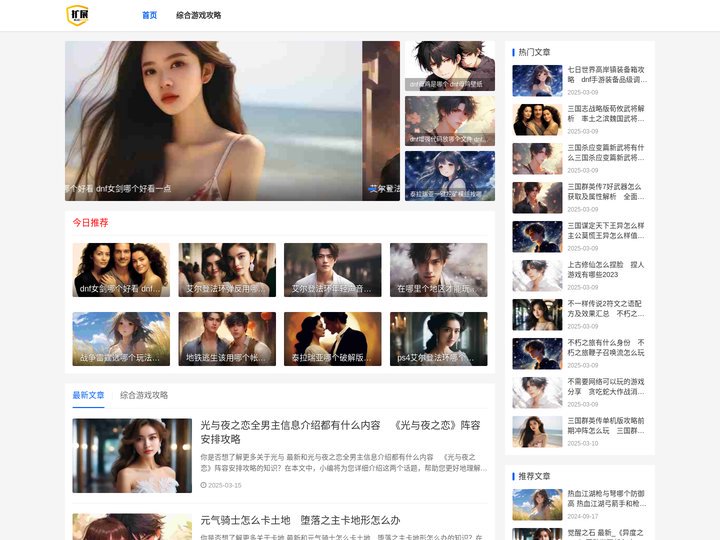Click date 2024-09-17 under 热血江湖 article
Image resolution: width=720 pixels, height=540 pixels.
[583, 517]
